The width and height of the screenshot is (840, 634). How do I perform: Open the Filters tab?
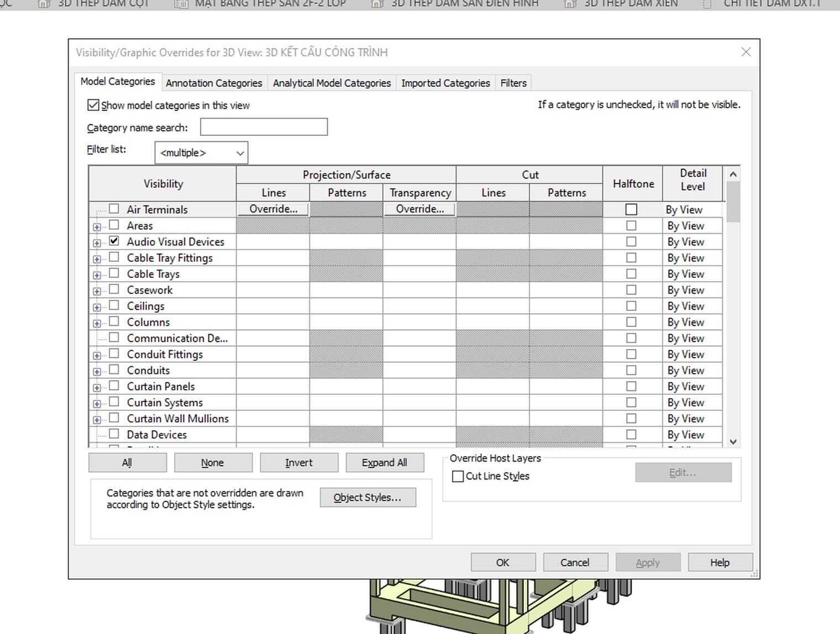tap(513, 83)
